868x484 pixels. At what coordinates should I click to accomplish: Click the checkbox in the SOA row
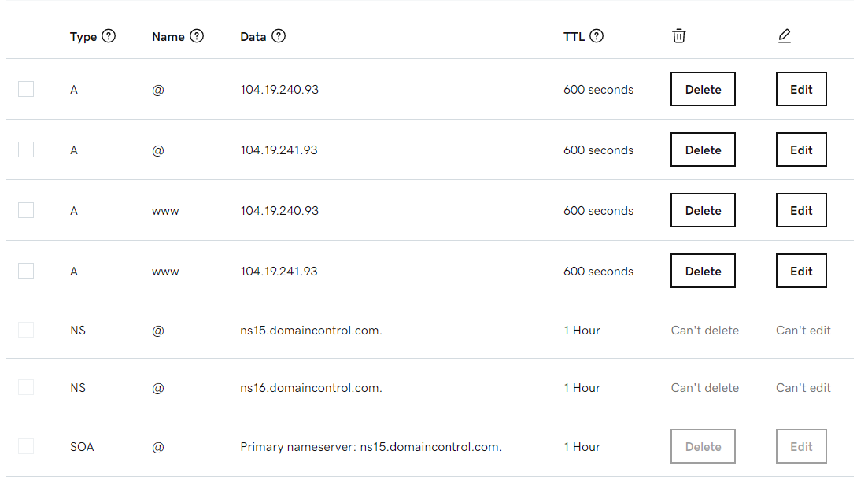coord(26,446)
